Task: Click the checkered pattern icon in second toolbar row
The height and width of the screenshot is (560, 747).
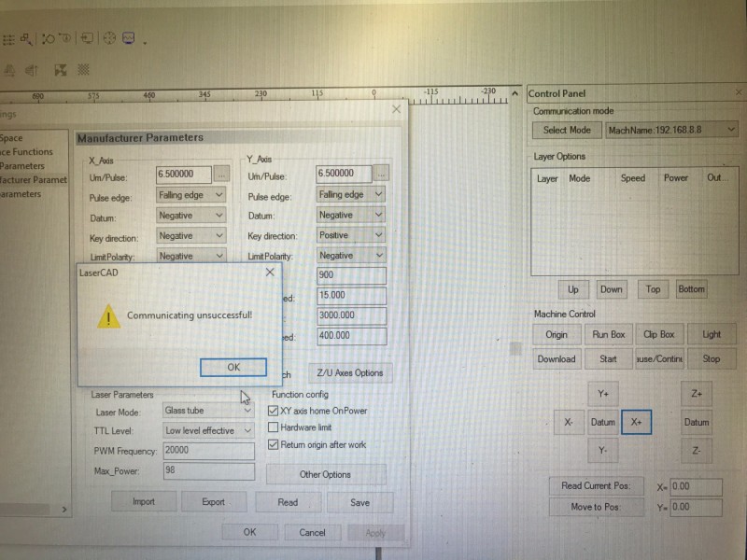Action: [84, 69]
